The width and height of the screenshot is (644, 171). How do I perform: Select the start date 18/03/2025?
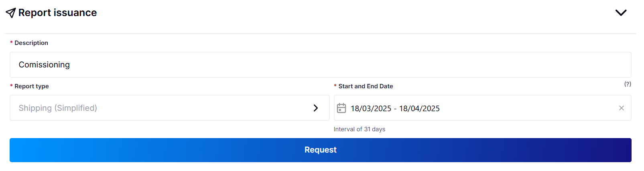point(371,108)
